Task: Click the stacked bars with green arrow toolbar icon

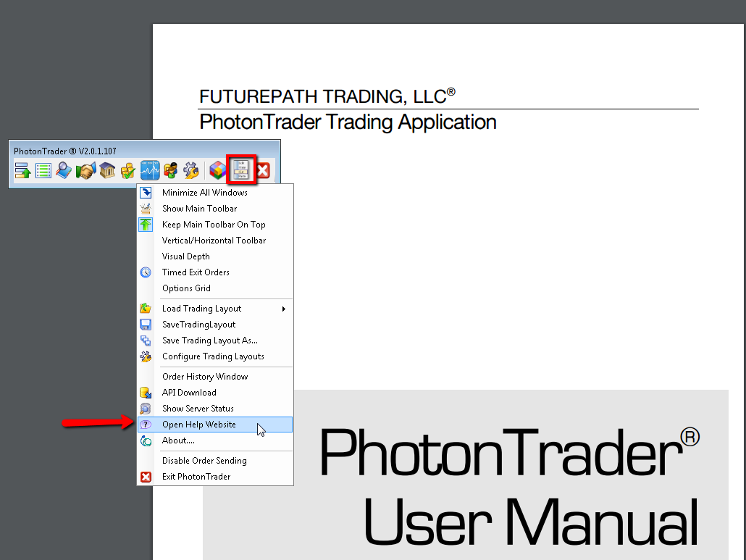Action: coord(23,170)
